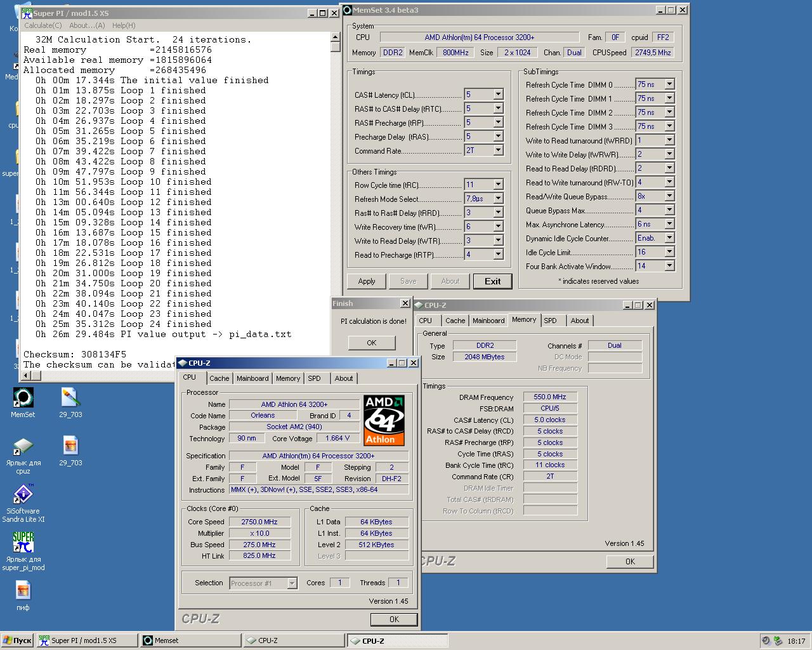Open Help(H) menu in Super PI
The image size is (812, 650).
coord(124,25)
